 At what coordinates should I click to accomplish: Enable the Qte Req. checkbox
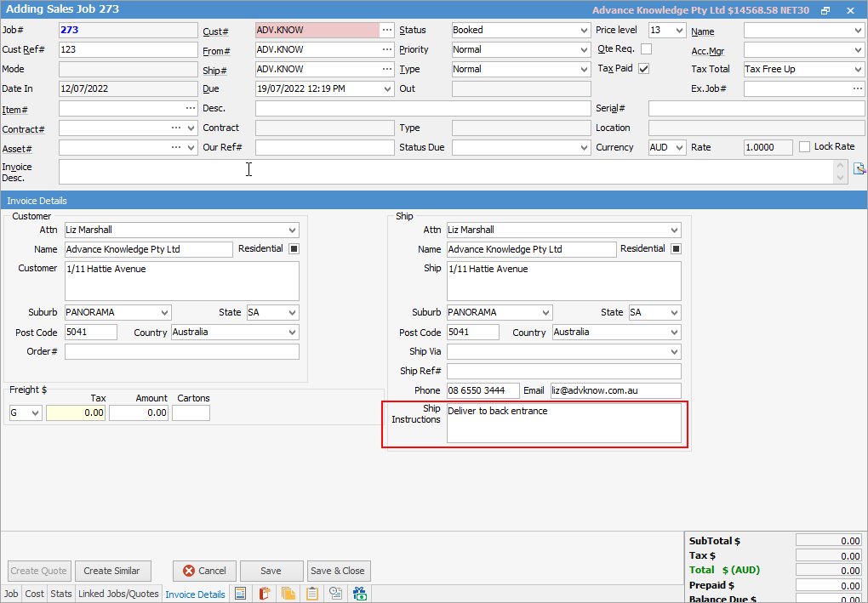[x=646, y=49]
